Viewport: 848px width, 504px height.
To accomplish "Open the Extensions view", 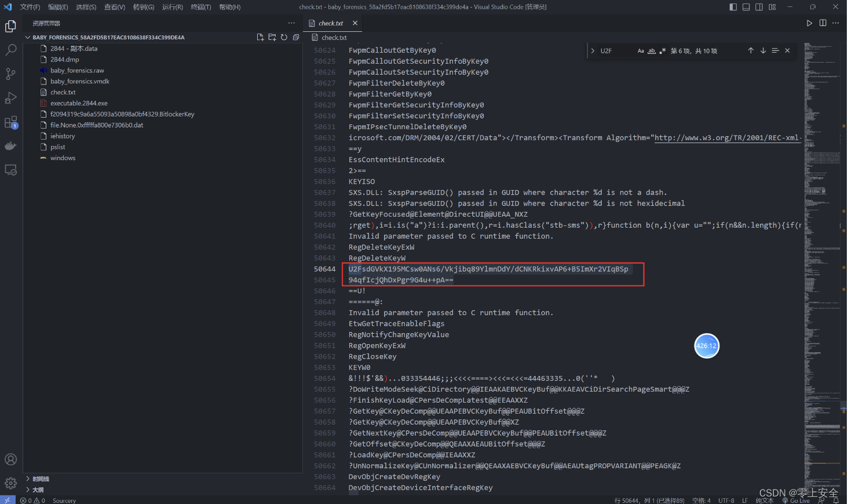I will pos(10,122).
